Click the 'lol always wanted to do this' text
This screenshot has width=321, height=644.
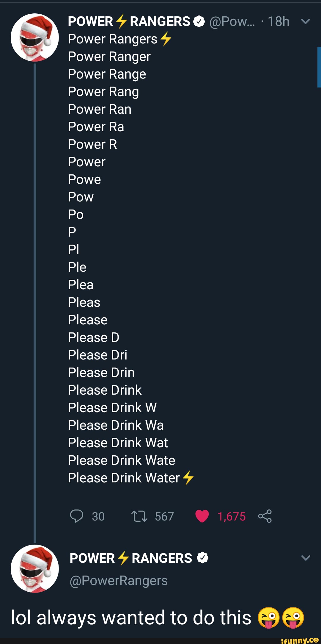click(131, 618)
